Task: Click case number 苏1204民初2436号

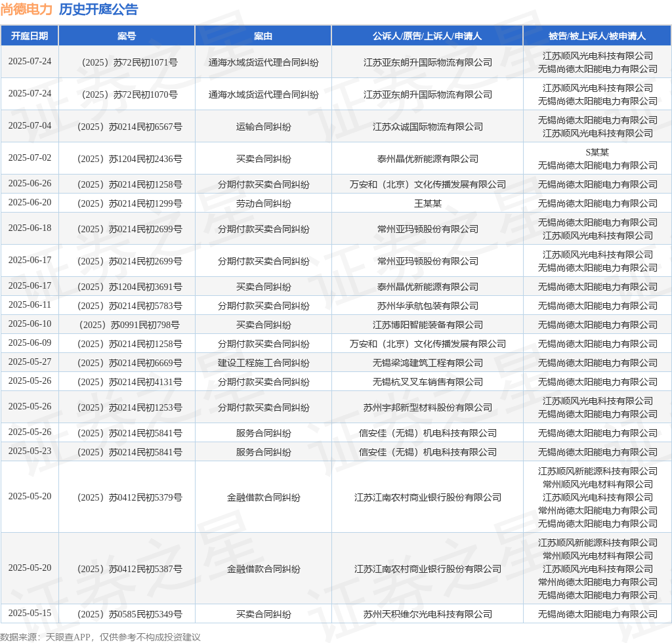Action: pyautogui.click(x=129, y=159)
